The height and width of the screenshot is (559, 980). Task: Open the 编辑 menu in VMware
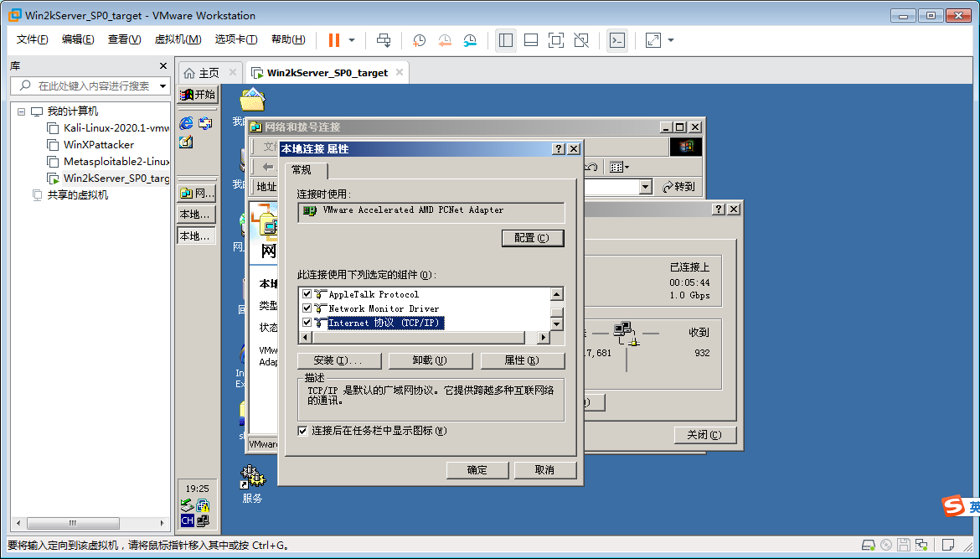[x=78, y=39]
